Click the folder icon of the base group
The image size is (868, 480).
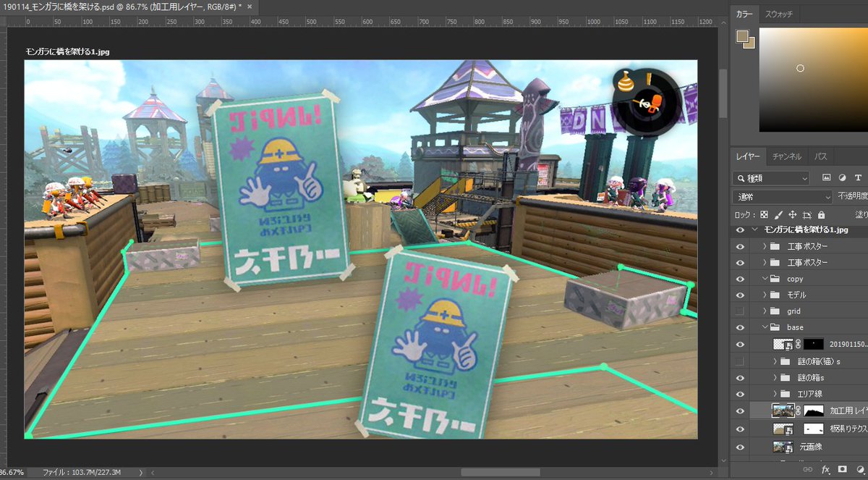tap(776, 327)
